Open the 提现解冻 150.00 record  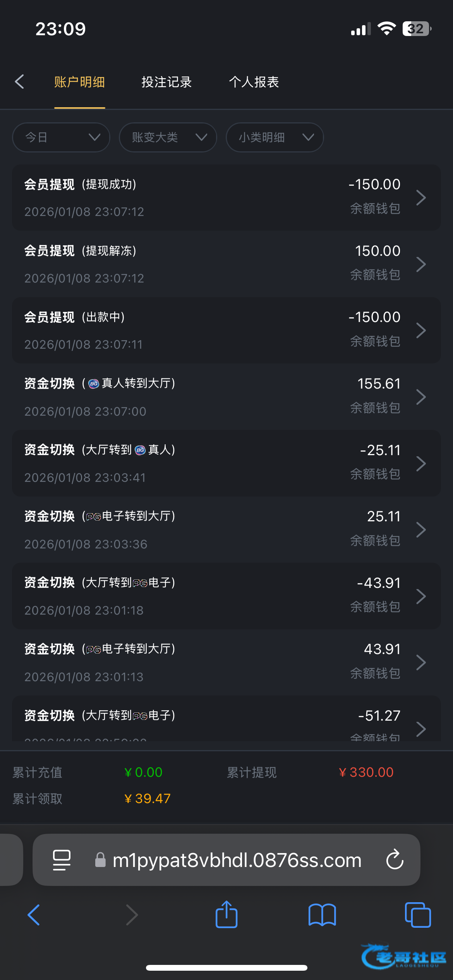click(226, 264)
